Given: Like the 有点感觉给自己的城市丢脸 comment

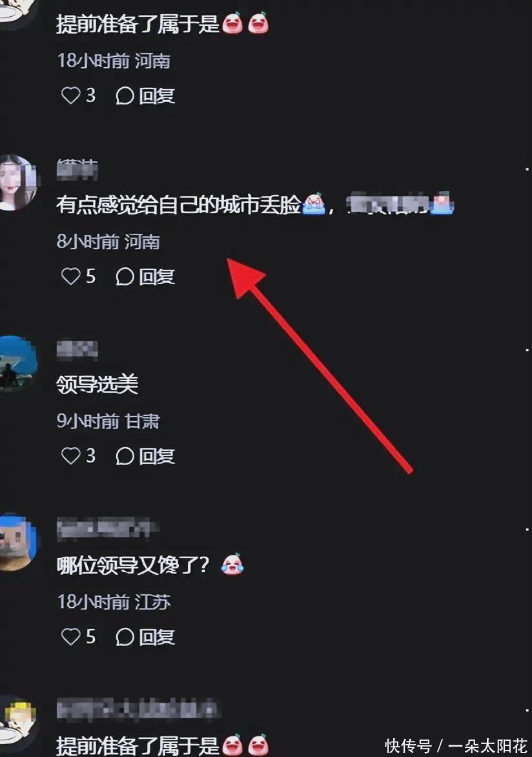Looking at the screenshot, I should tap(70, 276).
